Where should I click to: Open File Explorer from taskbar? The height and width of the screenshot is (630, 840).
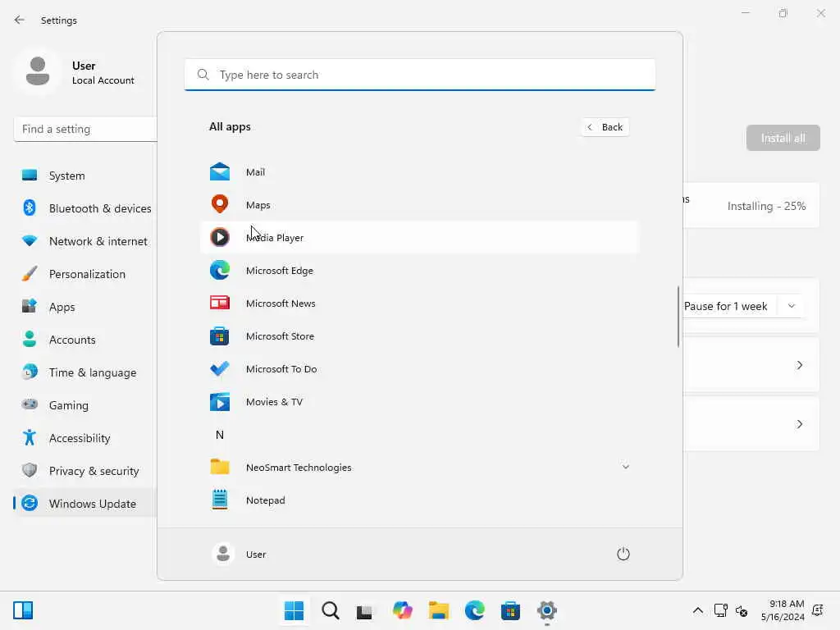point(439,610)
